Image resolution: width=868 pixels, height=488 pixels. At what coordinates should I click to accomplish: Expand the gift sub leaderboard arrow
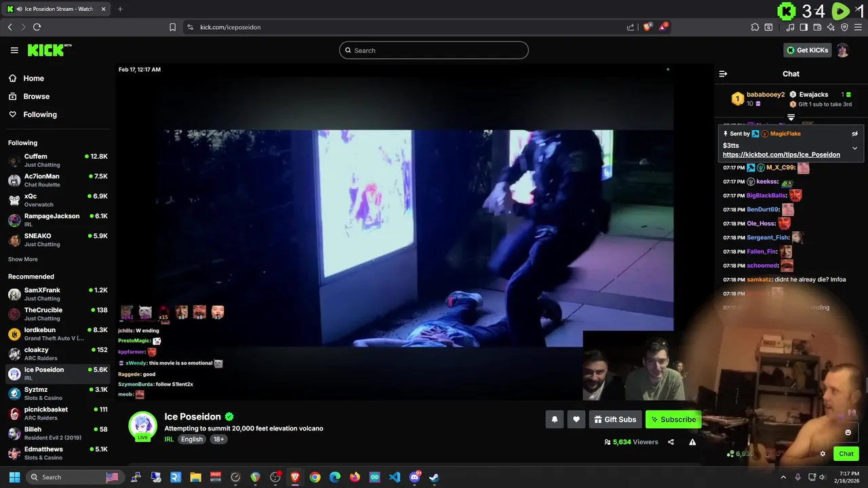pyautogui.click(x=791, y=117)
